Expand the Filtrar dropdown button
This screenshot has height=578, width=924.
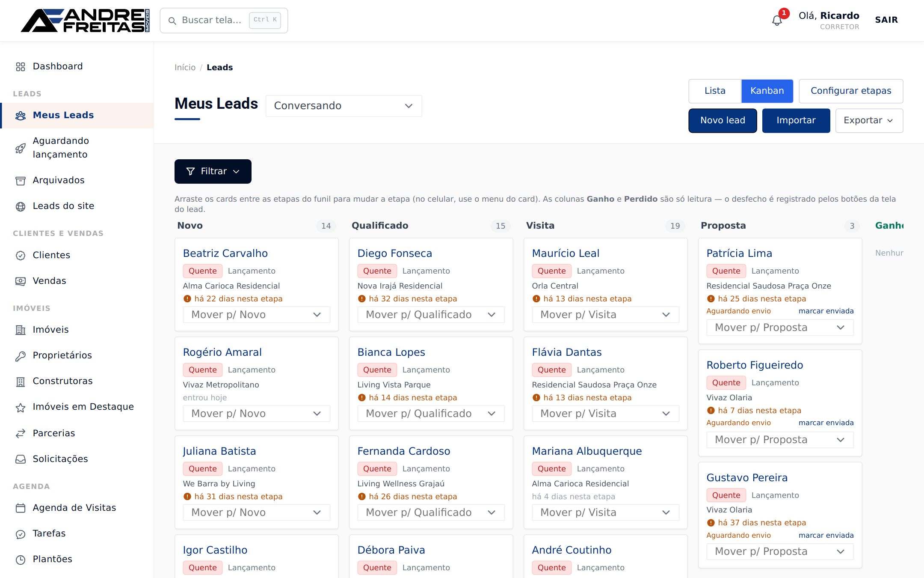[213, 171]
